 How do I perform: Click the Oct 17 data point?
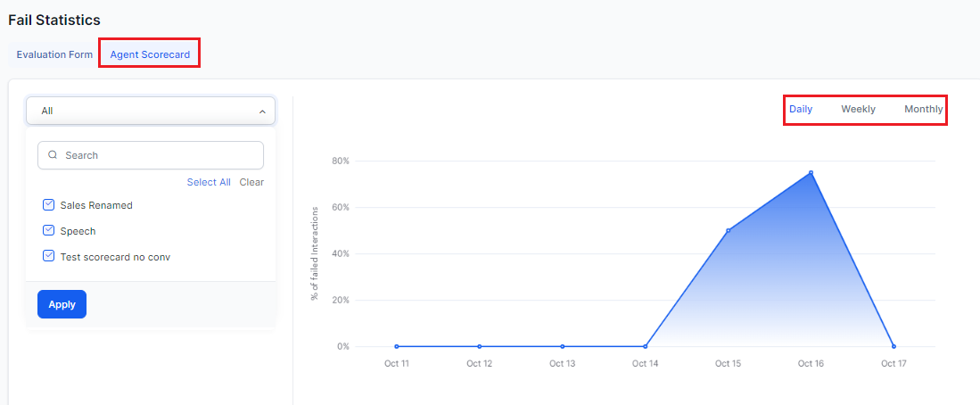point(894,346)
